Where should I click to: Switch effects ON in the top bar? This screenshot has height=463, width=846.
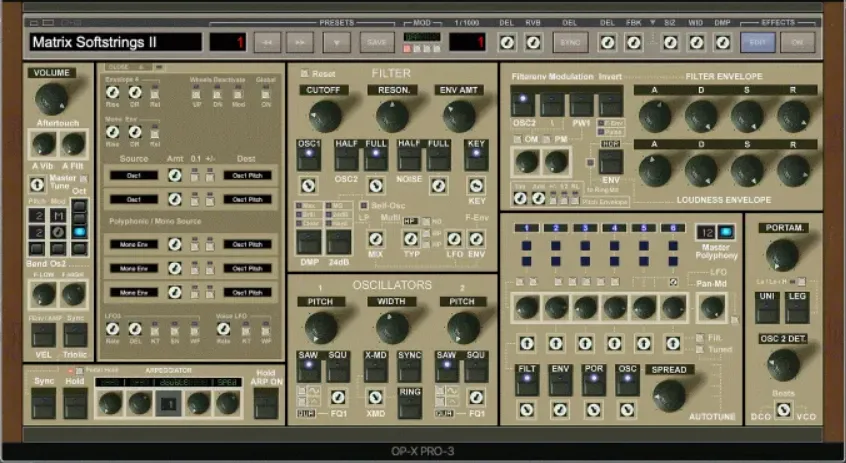[797, 42]
